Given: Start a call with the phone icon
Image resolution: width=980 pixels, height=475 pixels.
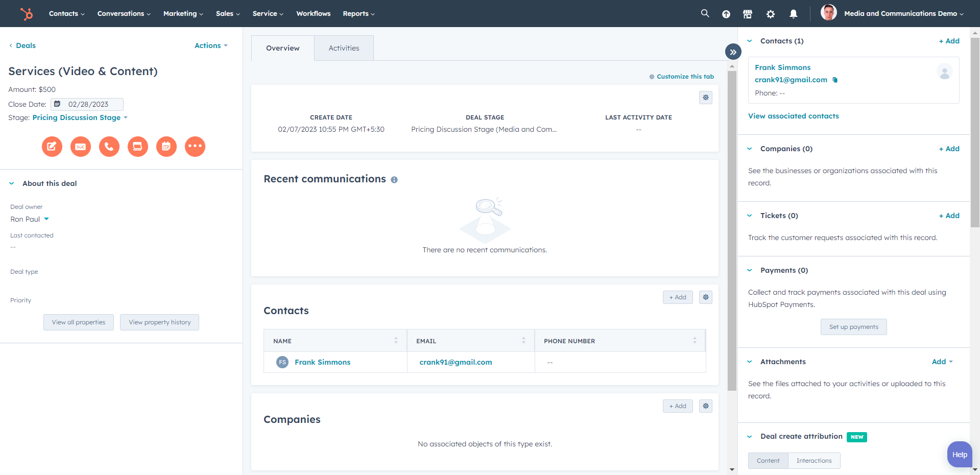Looking at the screenshot, I should (x=109, y=147).
